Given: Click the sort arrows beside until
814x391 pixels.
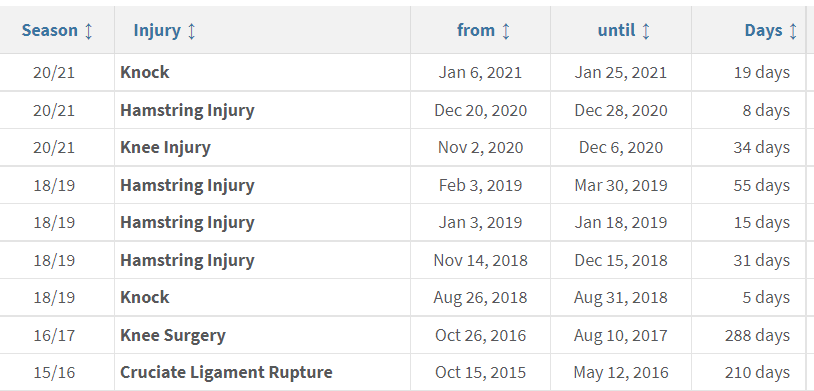Looking at the screenshot, I should click(646, 31).
